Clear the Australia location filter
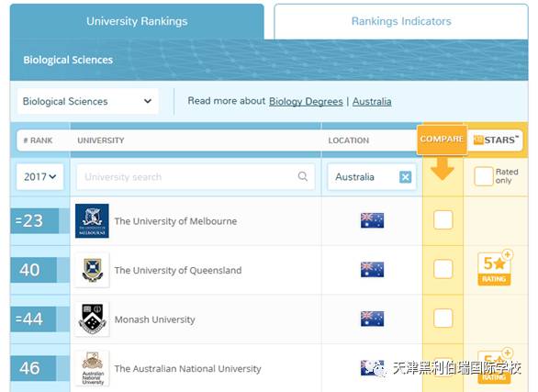538x392 pixels. [x=405, y=177]
